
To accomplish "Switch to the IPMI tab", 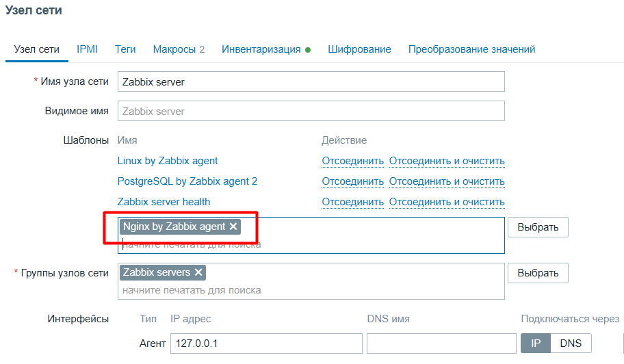I will pyautogui.click(x=87, y=49).
